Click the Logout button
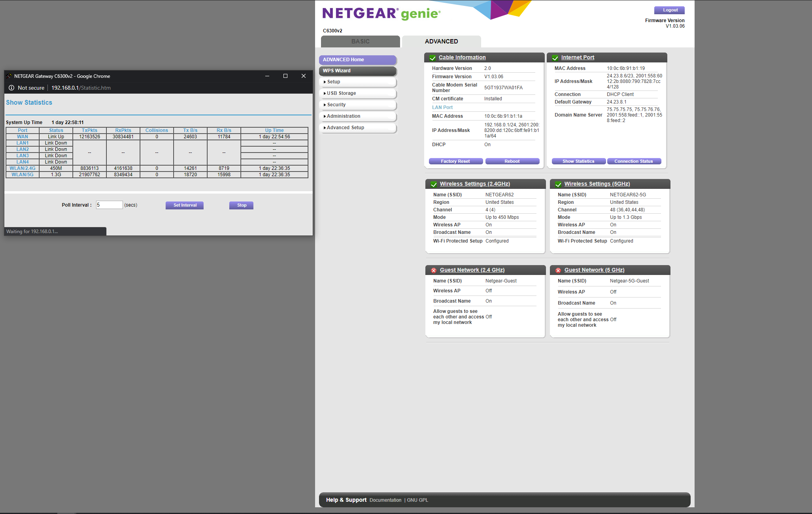The image size is (812, 514). [670, 10]
